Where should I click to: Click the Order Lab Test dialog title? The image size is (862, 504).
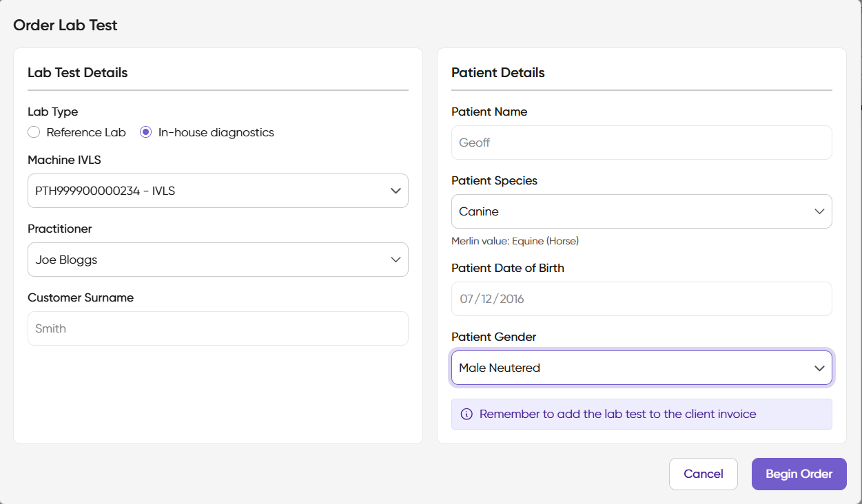point(65,25)
